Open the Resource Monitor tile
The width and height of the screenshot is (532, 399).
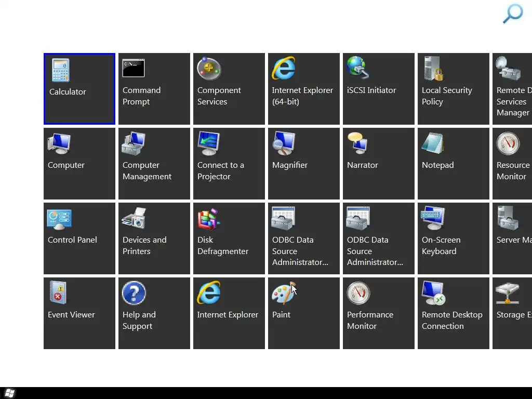point(512,164)
